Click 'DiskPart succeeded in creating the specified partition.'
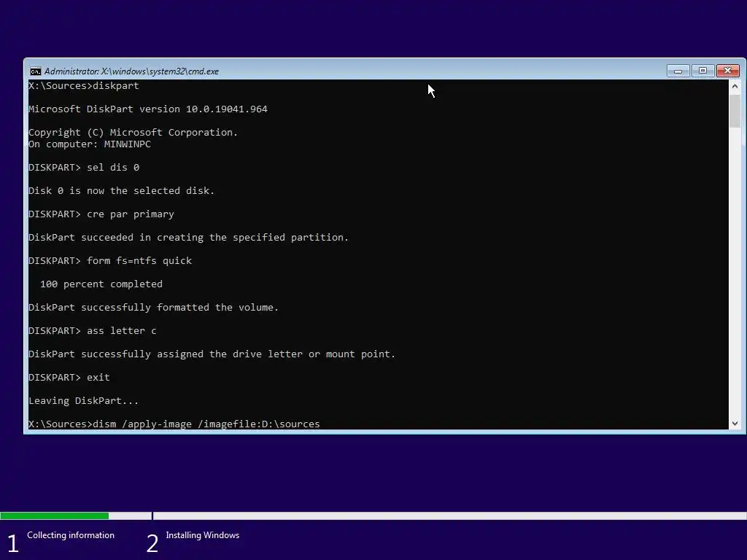Viewport: 747px width, 560px height. 189,238
